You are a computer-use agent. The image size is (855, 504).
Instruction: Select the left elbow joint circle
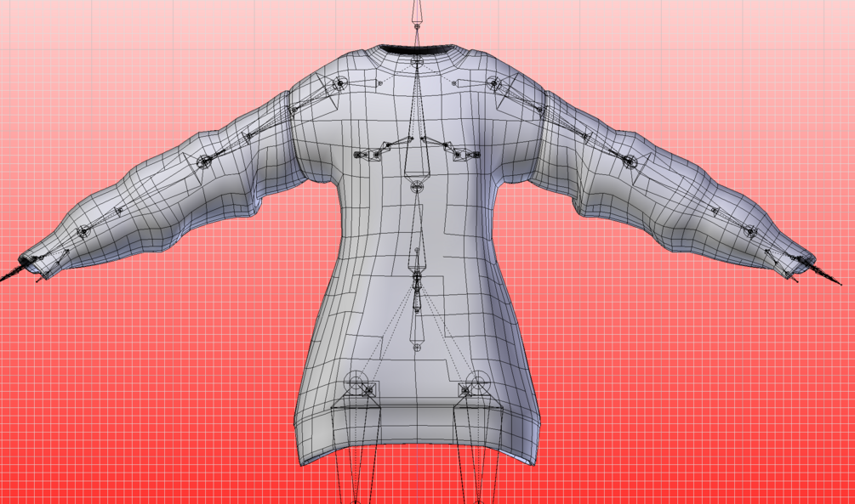click(x=204, y=161)
